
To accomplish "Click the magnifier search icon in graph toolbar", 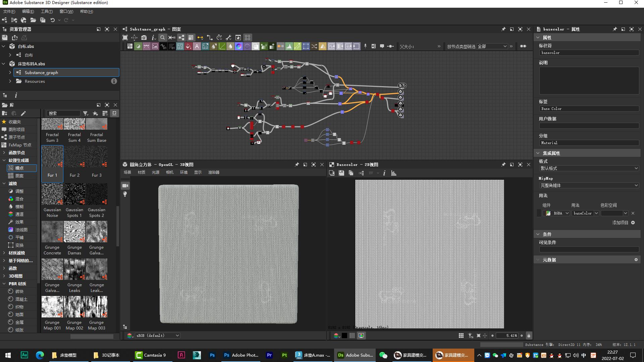I will click(162, 38).
